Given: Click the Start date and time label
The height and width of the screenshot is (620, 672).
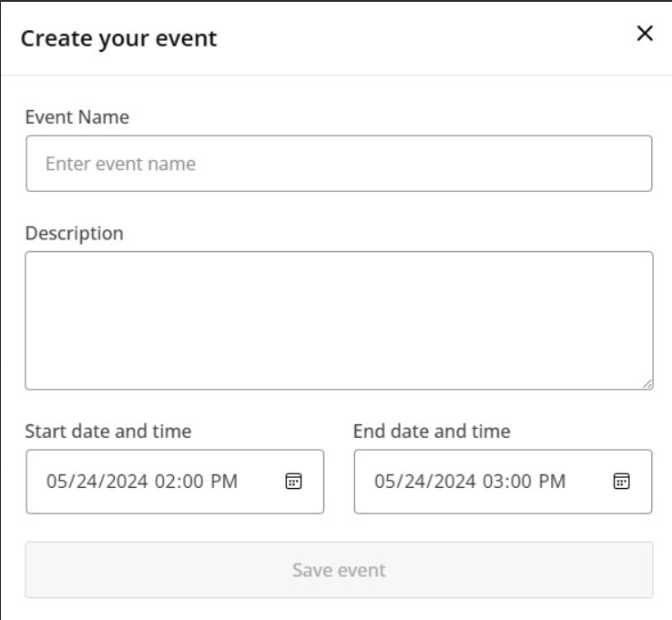Looking at the screenshot, I should 107,431.
